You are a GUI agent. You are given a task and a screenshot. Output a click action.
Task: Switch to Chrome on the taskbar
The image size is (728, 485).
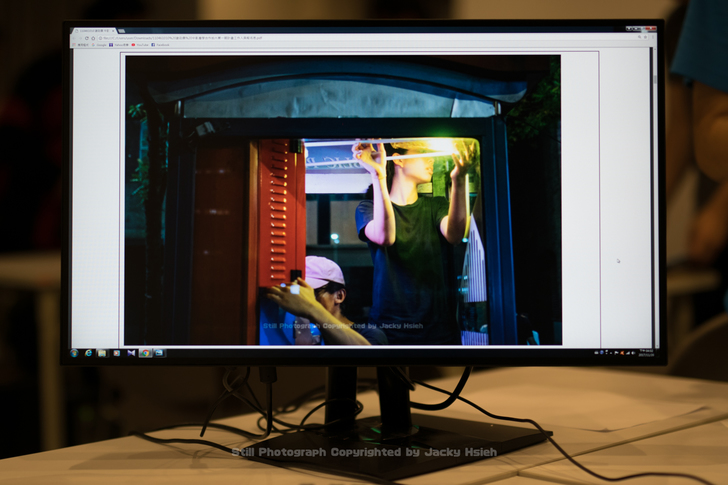[x=145, y=352]
